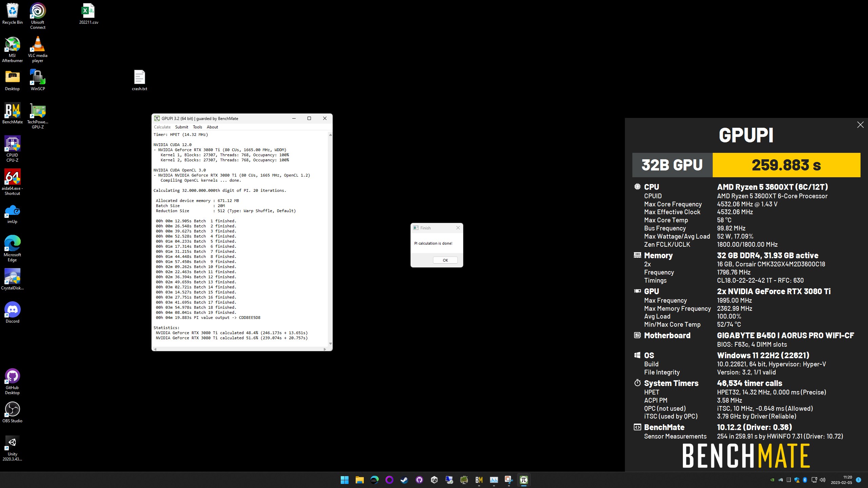Viewport: 868px width, 488px height.
Task: Select the WinSCP desktop icon
Action: click(x=38, y=80)
